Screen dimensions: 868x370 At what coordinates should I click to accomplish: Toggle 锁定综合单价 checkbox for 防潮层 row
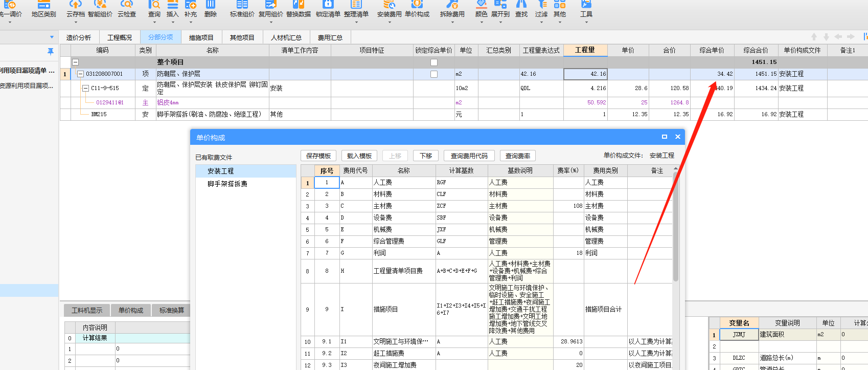click(x=434, y=74)
